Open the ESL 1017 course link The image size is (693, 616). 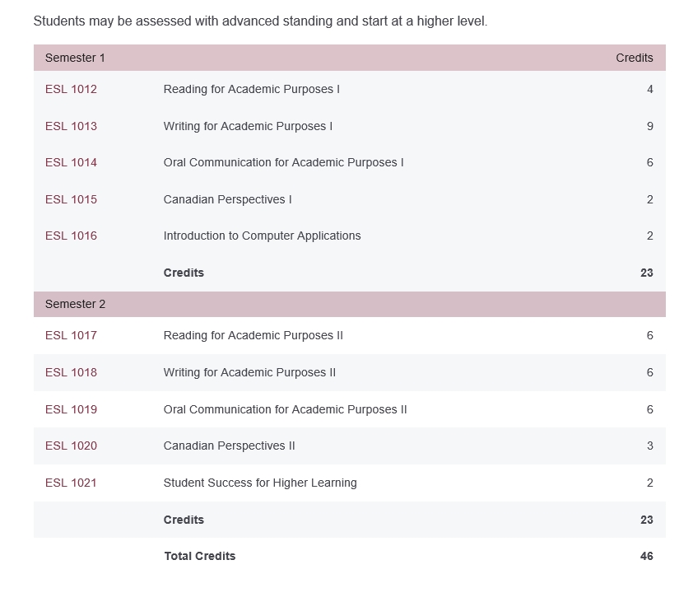click(71, 335)
